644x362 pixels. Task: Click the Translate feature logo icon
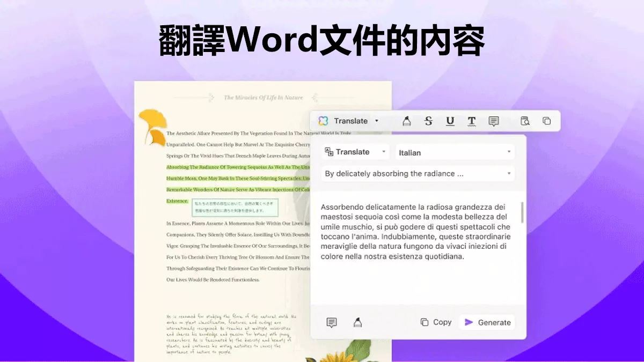324,121
